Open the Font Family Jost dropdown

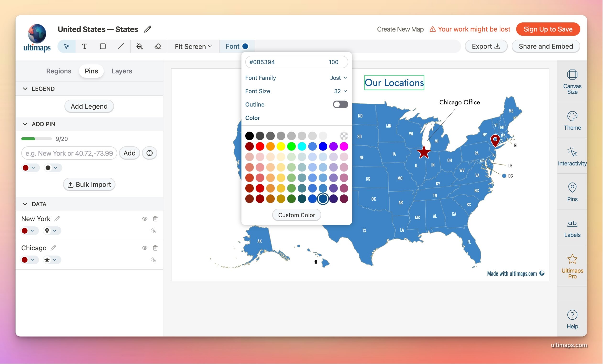339,78
